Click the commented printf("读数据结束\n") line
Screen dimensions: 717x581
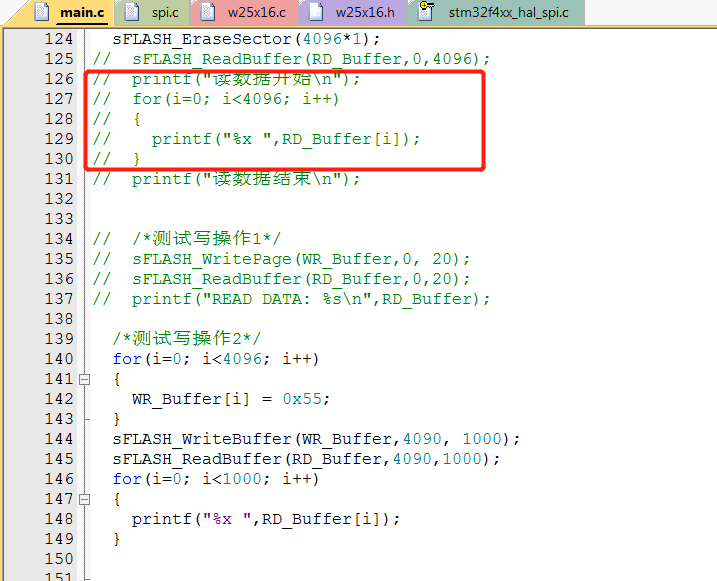226,179
